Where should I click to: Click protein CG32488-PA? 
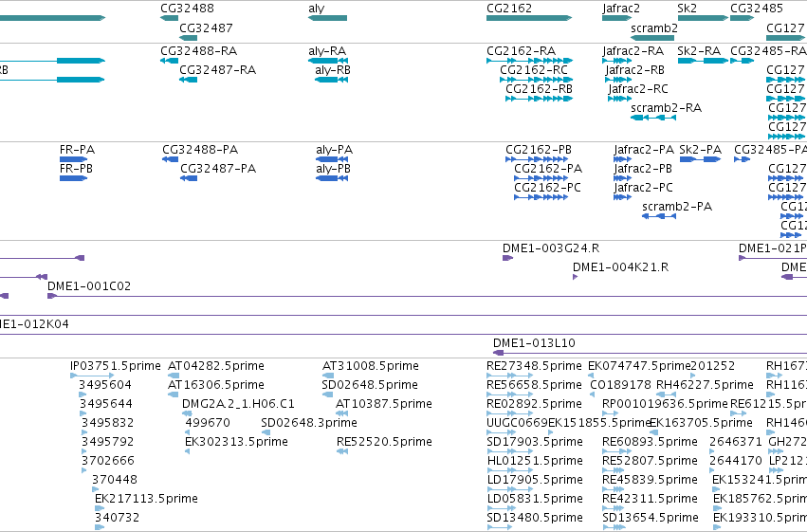coord(171,159)
